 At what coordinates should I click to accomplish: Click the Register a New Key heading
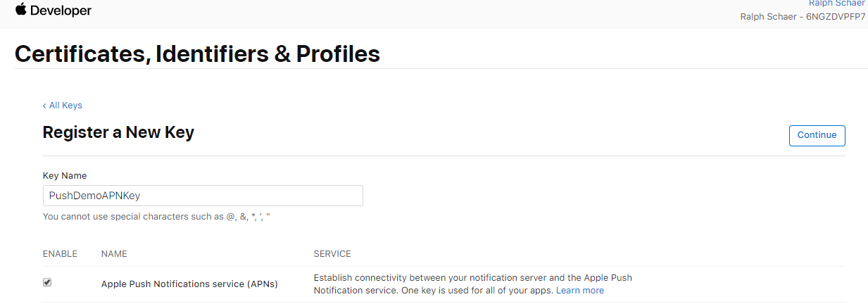pos(118,132)
